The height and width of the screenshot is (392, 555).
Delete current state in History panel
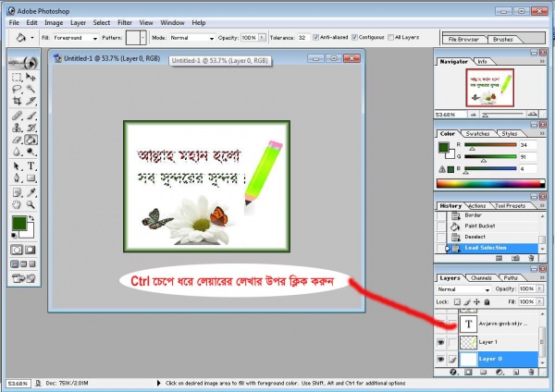pos(531,258)
